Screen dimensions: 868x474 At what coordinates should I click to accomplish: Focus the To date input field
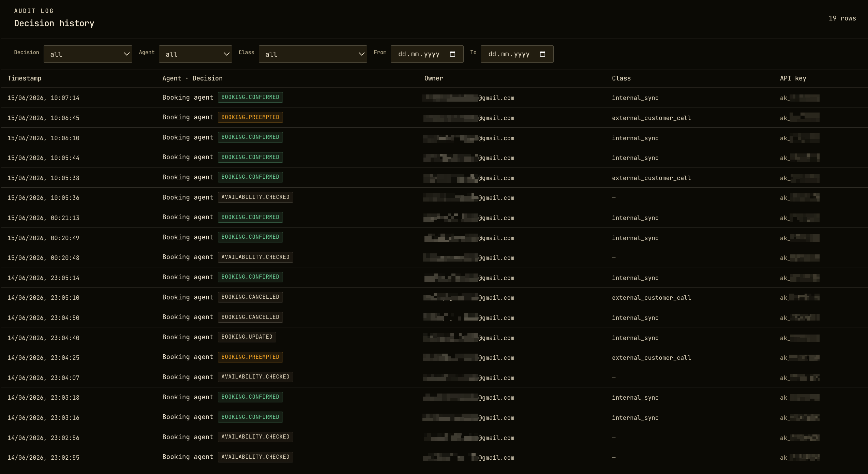pyautogui.click(x=517, y=54)
